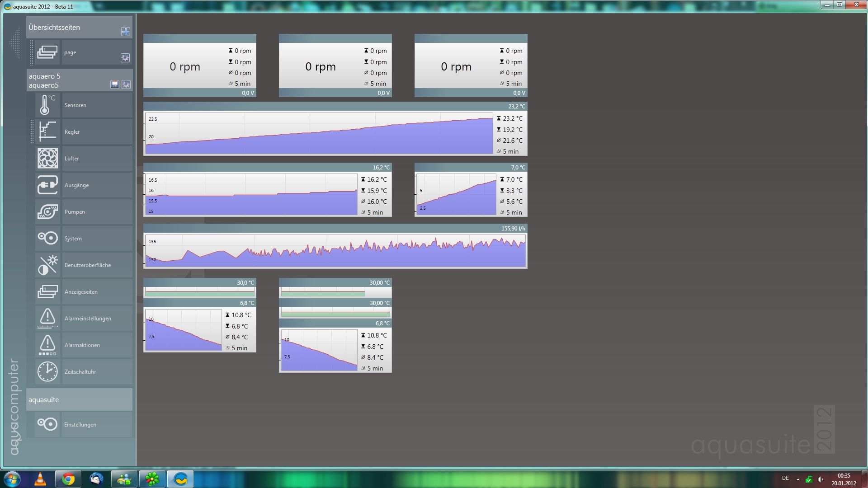Go to Einstellungen under aquasuite
The height and width of the screenshot is (488, 868).
(x=97, y=425)
